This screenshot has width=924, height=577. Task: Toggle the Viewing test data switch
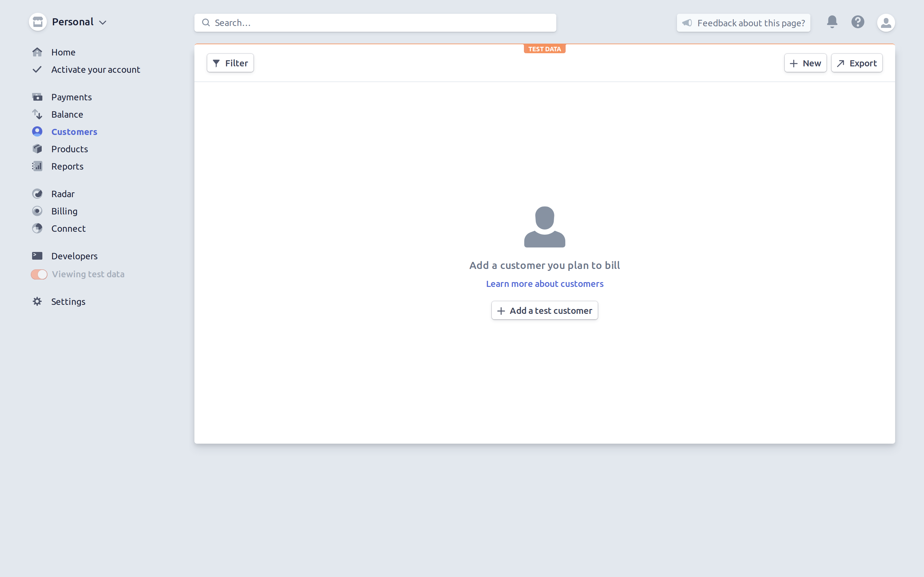pos(38,274)
